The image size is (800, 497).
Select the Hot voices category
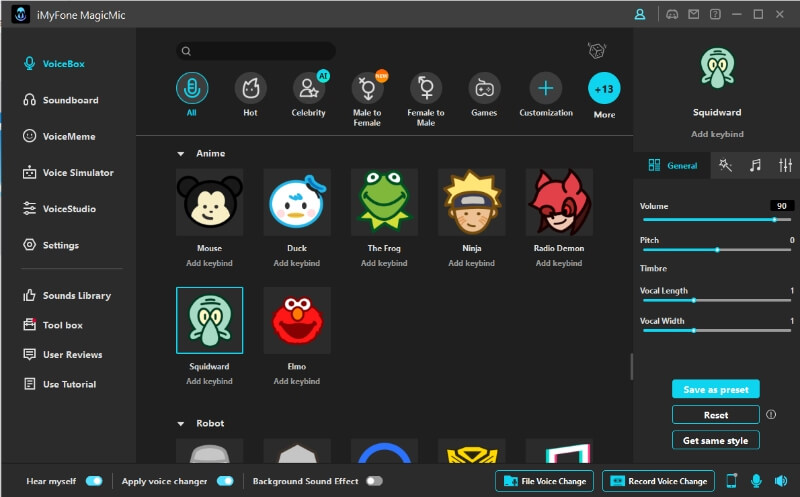click(x=250, y=88)
